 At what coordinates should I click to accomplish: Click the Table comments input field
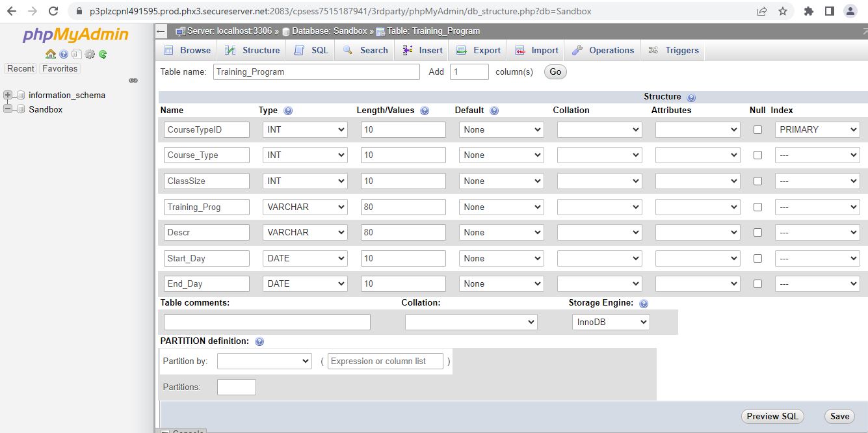coord(267,322)
